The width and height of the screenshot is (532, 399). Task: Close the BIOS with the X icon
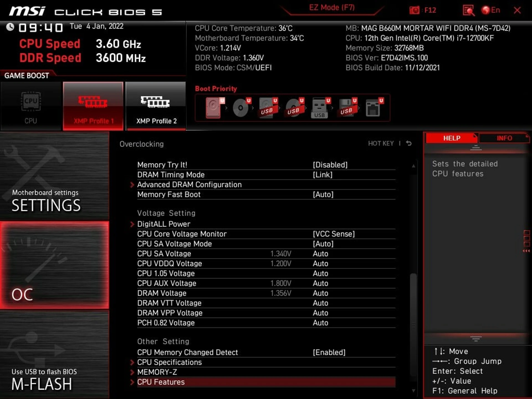coord(517,10)
